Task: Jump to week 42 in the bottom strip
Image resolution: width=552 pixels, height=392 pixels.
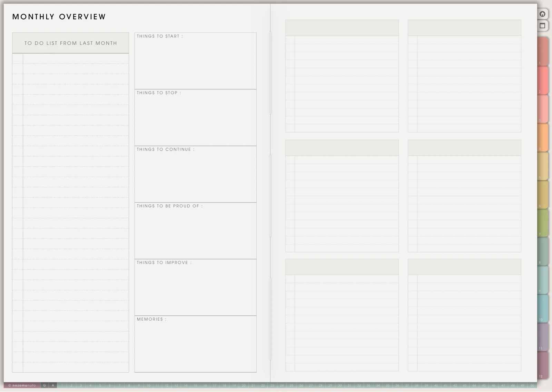Action: click(455, 385)
